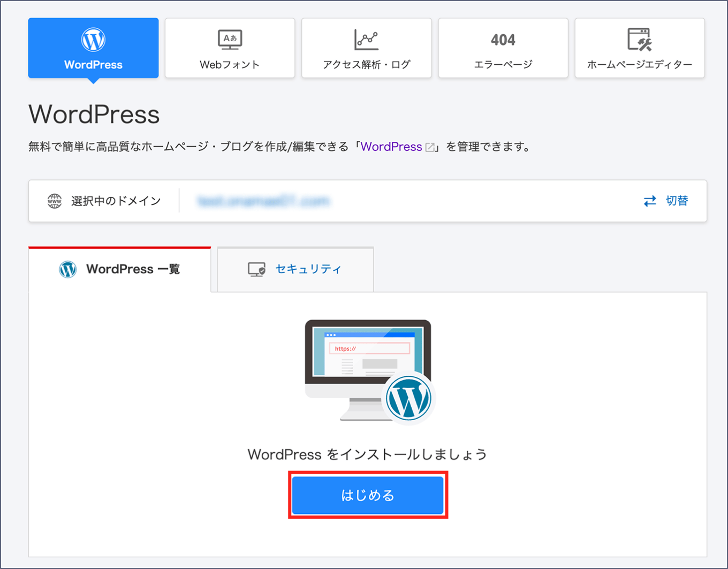Click text WordPress をインストールしましょう
The width and height of the screenshot is (728, 569).
367,454
